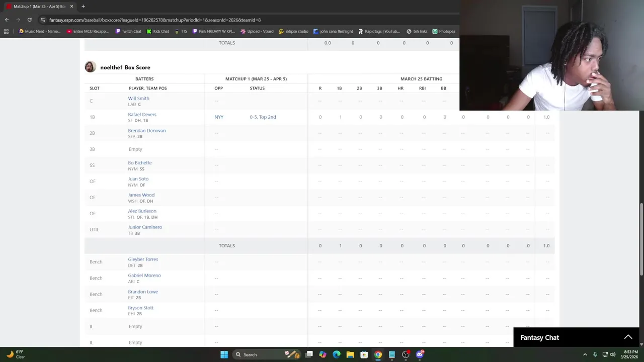Open Junior Caminero player card
The image size is (644, 362).
(145, 227)
